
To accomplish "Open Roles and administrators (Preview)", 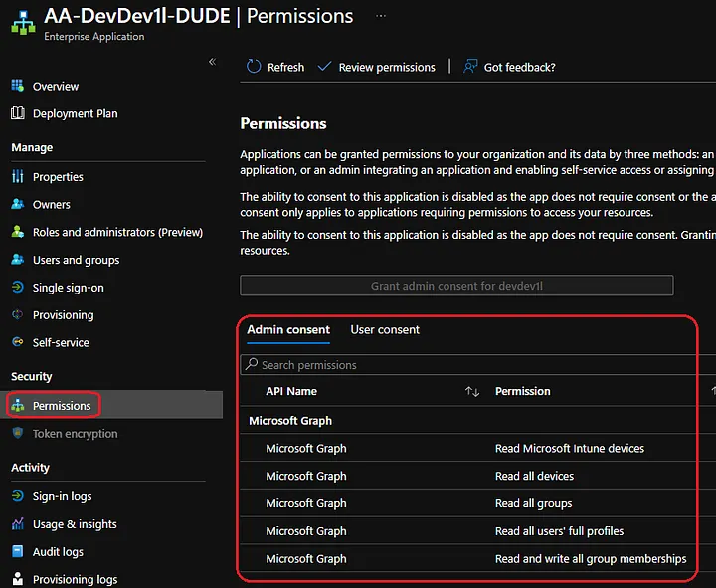I will tap(116, 232).
